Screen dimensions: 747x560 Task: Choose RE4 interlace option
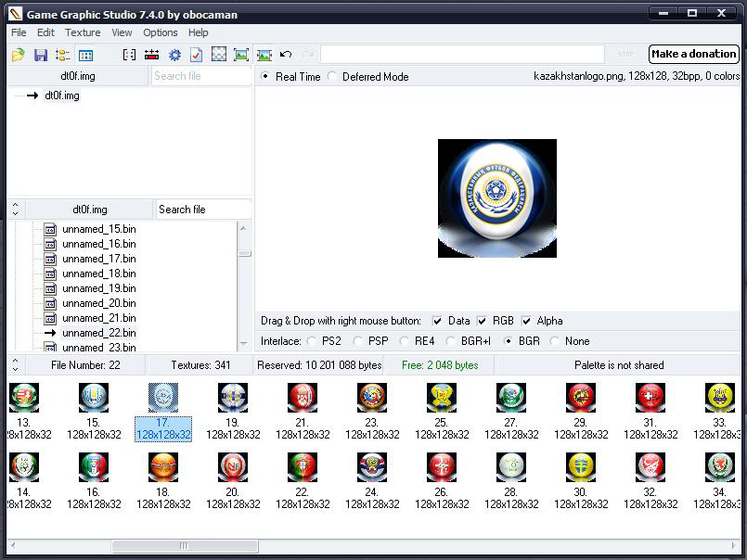tap(404, 341)
